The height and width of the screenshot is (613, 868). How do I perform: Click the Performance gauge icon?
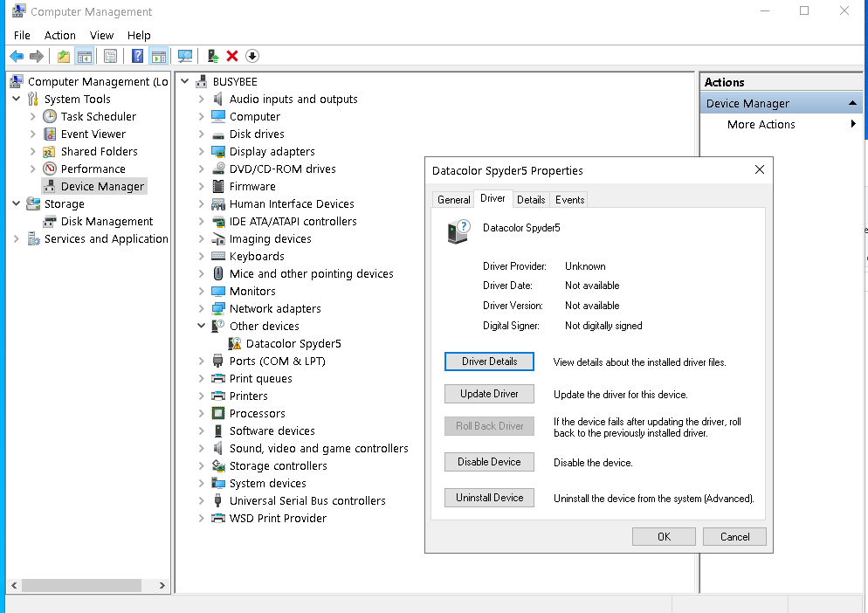[50, 169]
